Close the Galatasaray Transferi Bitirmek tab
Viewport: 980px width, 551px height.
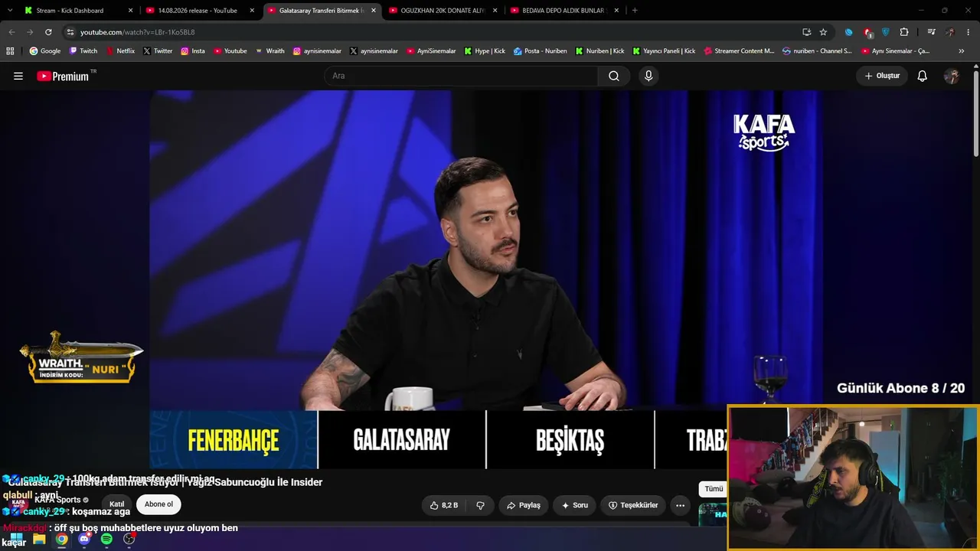(374, 11)
